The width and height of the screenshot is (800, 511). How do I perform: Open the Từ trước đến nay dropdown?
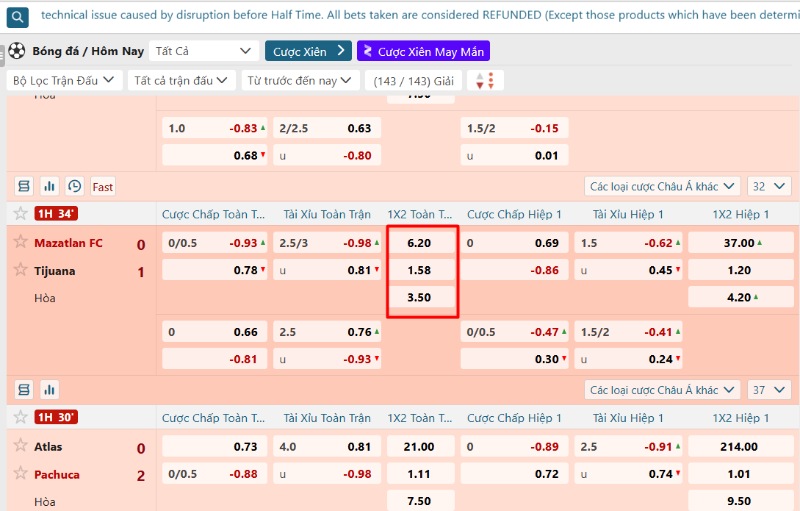pyautogui.click(x=300, y=81)
